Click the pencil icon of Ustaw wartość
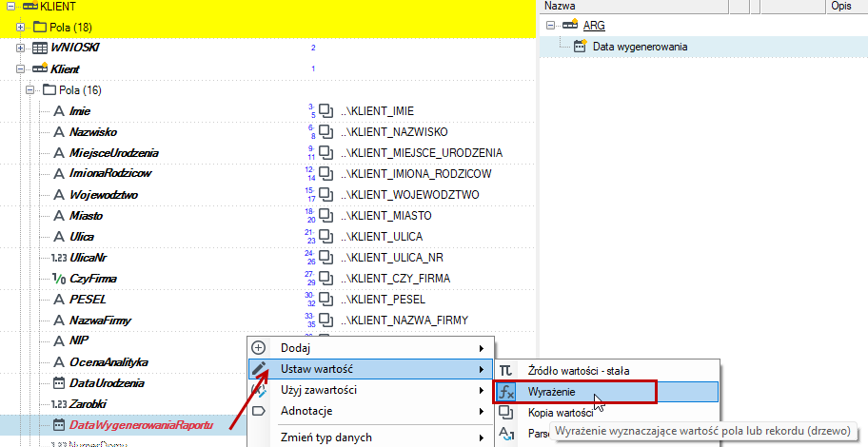 [259, 369]
